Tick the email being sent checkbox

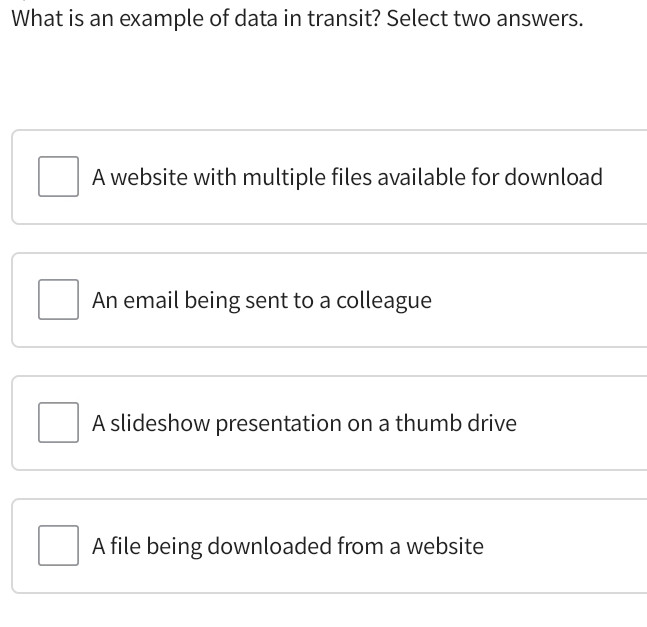click(x=59, y=300)
